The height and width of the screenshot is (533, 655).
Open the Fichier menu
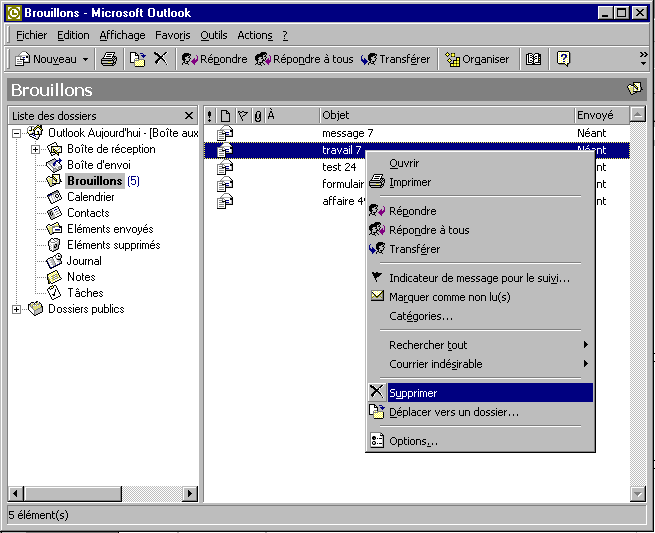click(31, 36)
